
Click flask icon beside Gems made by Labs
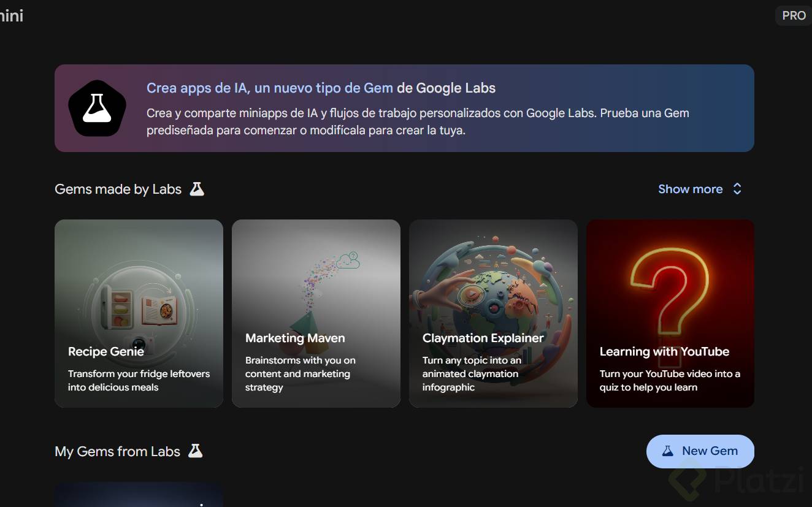pyautogui.click(x=196, y=189)
